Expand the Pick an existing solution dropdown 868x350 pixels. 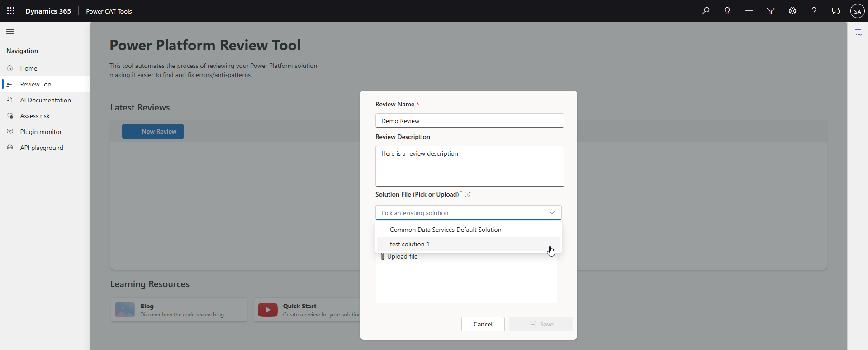point(469,212)
